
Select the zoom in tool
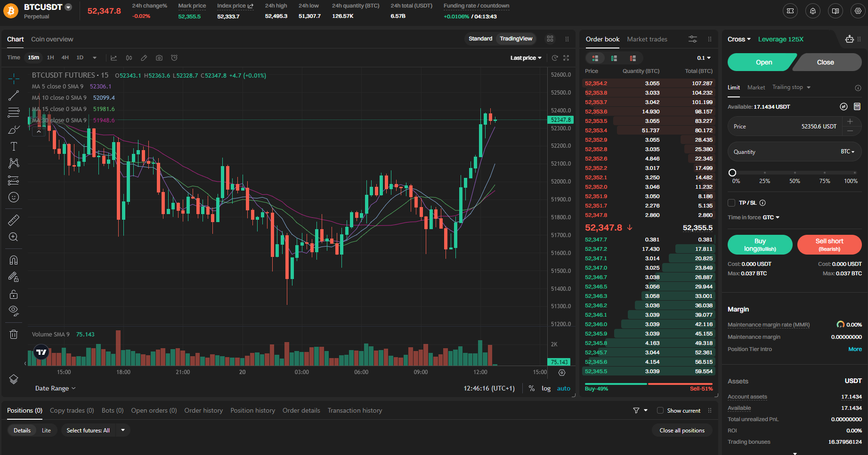(x=14, y=237)
